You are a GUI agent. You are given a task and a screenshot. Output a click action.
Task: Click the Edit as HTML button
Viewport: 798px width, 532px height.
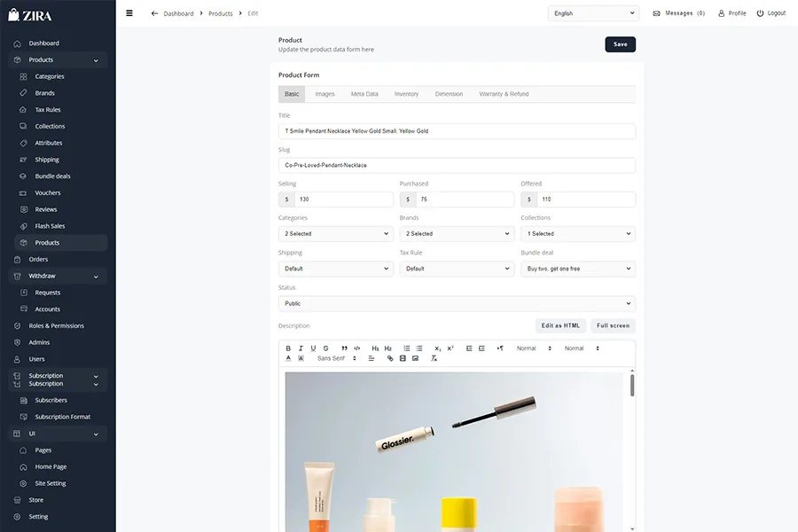click(560, 325)
